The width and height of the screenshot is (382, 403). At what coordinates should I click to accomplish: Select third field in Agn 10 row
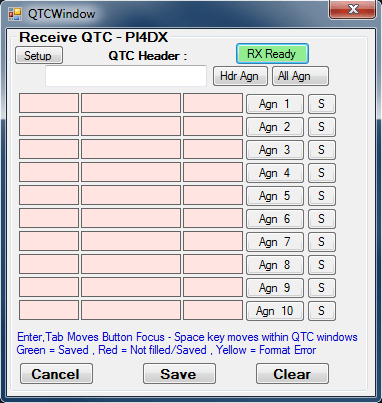(x=213, y=310)
